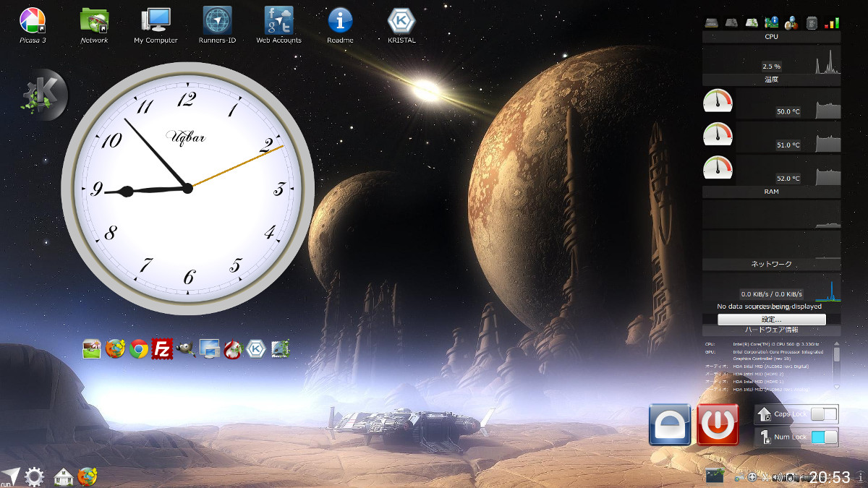The width and height of the screenshot is (868, 488).
Task: Launch GIMP from the dock
Action: pyautogui.click(x=186, y=349)
